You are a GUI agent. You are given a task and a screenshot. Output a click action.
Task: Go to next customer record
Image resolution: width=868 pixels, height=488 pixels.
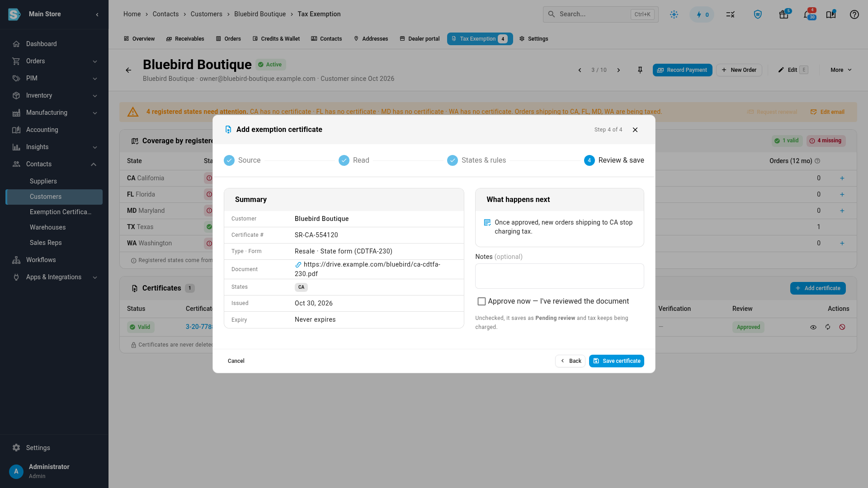pyautogui.click(x=618, y=70)
